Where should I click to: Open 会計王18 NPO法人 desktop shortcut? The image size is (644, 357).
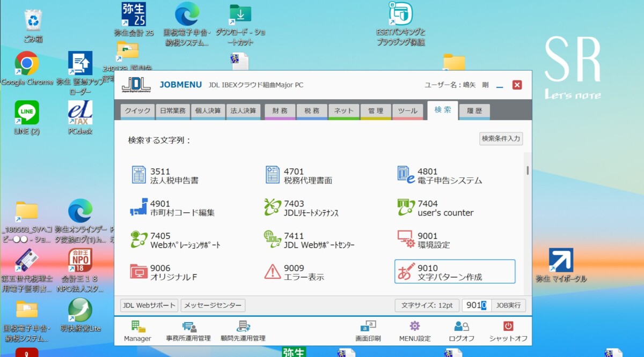point(80,270)
